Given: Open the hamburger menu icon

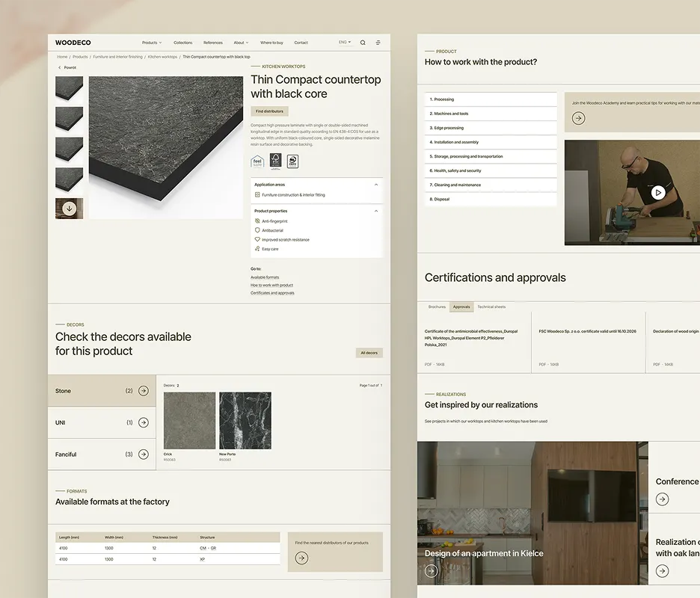Looking at the screenshot, I should click(378, 43).
